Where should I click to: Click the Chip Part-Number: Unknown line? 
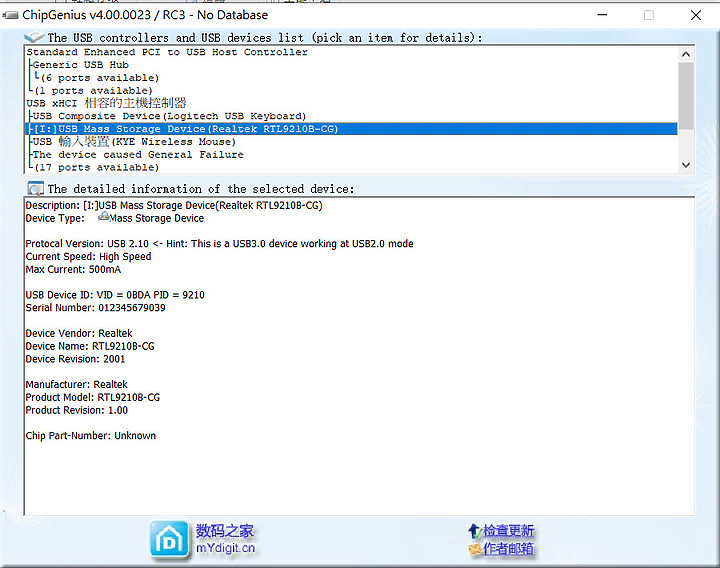91,435
